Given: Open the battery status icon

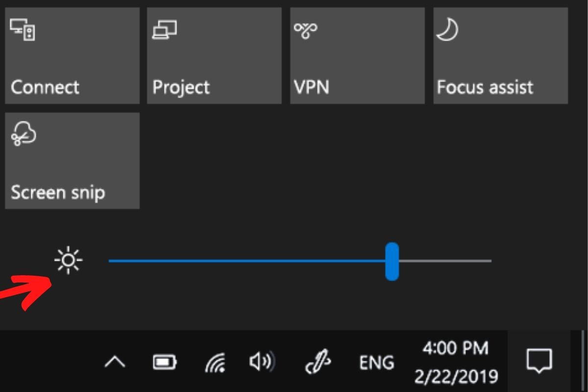Looking at the screenshot, I should click(165, 363).
